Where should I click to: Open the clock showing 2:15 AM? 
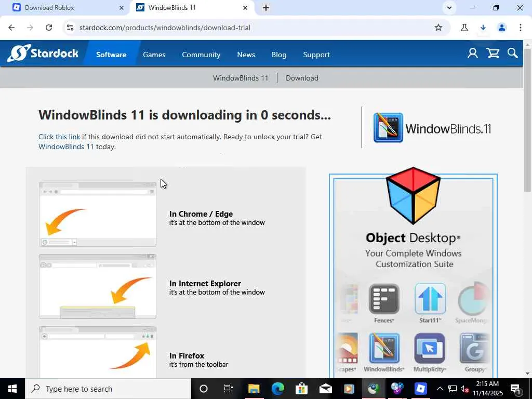click(487, 389)
